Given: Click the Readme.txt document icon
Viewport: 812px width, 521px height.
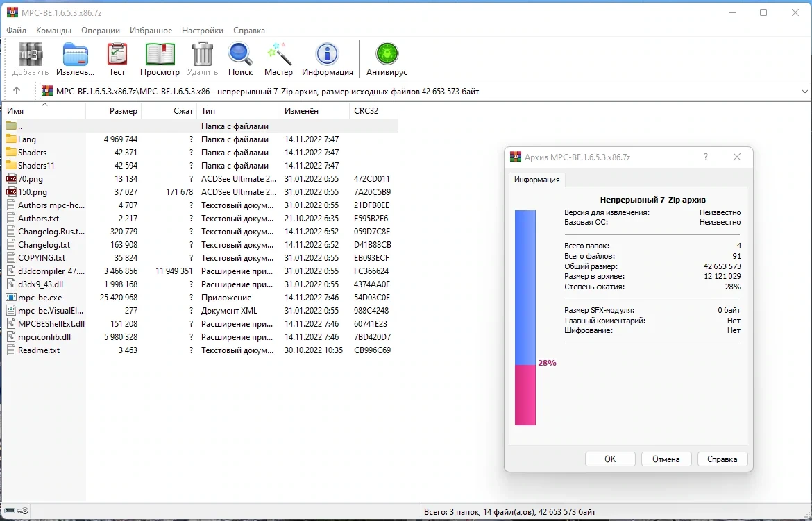Looking at the screenshot, I should [11, 350].
